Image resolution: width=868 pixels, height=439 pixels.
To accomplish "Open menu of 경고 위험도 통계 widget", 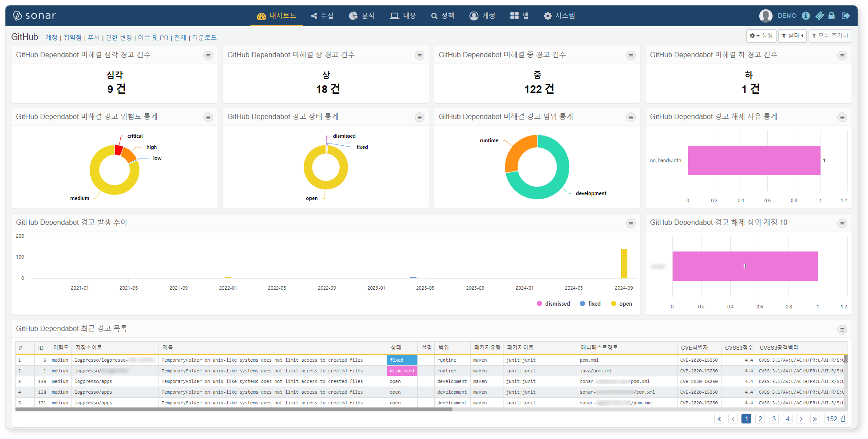I will click(208, 117).
